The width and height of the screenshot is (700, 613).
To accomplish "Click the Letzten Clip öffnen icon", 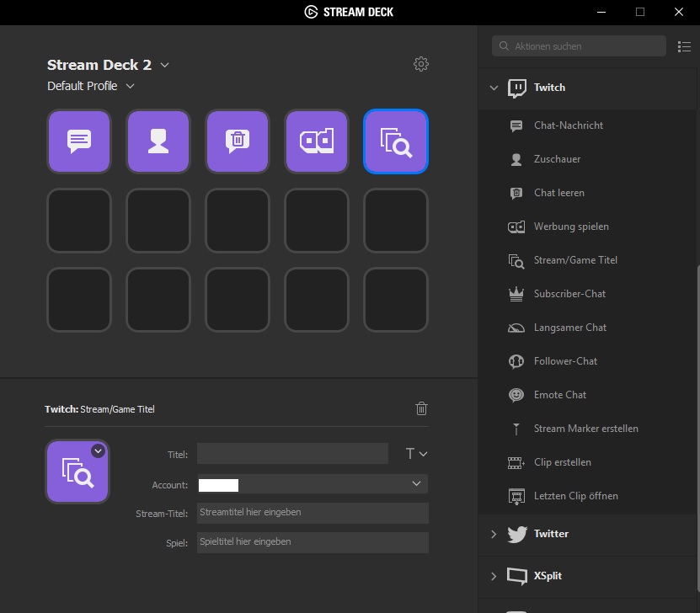I will [516, 496].
